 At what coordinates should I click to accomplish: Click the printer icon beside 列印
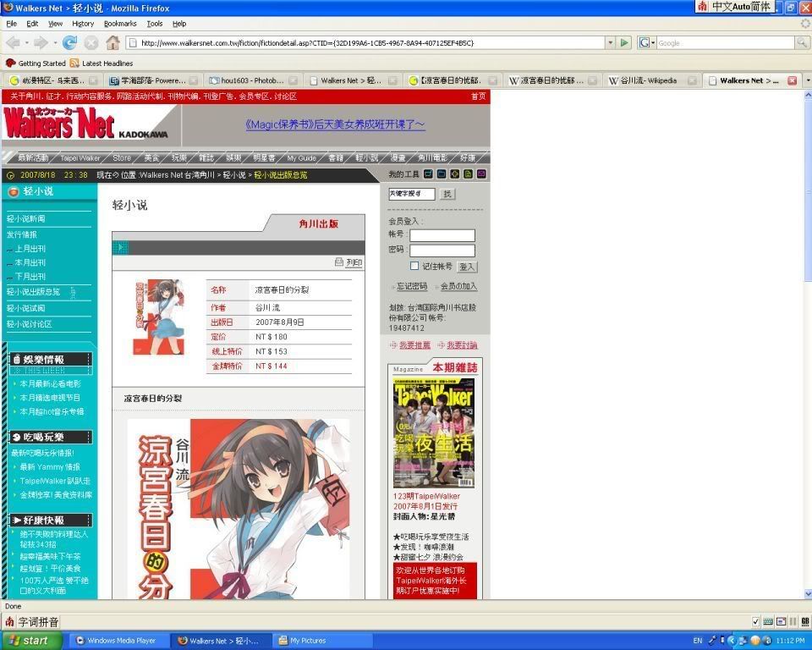(x=338, y=262)
